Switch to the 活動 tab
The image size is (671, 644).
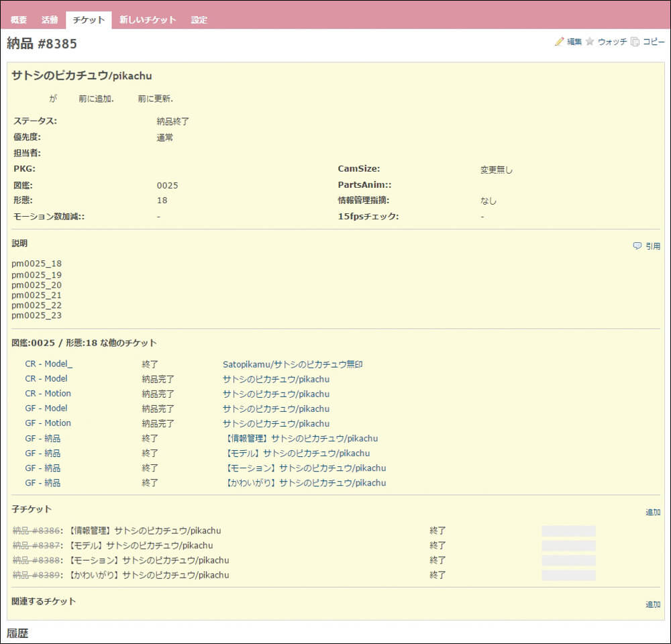pos(50,19)
